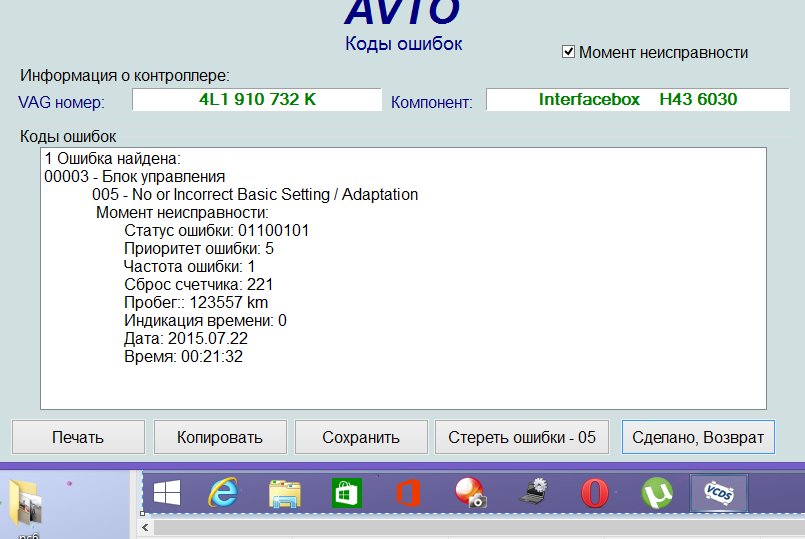Click the Коды ошибок heading under AVTO
Screen dimensions: 805x539
tap(404, 44)
